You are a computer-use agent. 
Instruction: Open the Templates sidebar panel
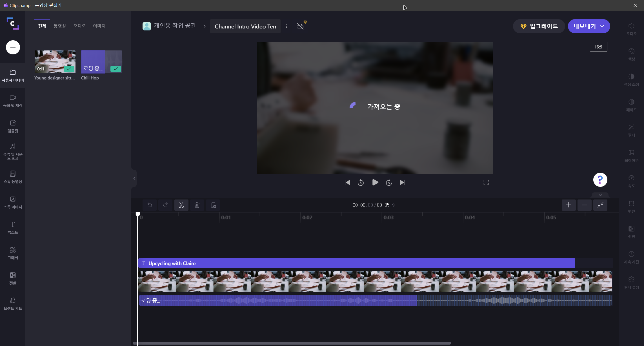point(13,126)
